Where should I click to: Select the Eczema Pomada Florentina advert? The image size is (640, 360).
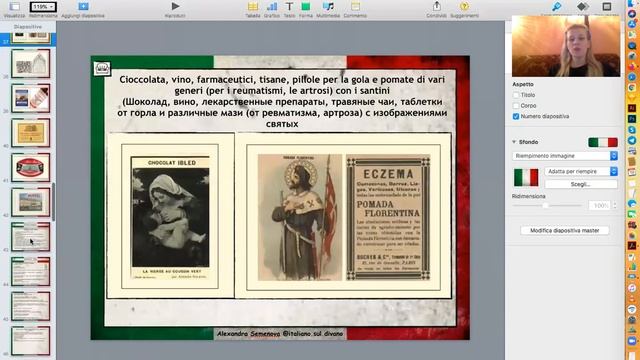388,218
